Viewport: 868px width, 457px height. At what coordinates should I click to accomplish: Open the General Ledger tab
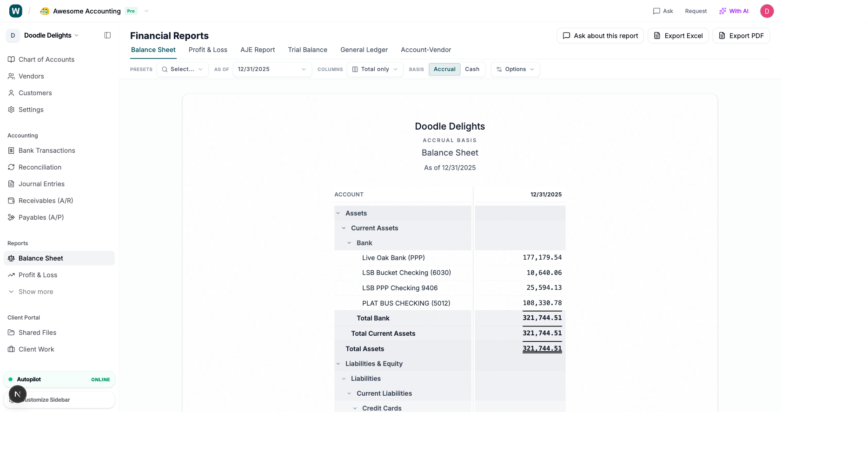tap(364, 50)
